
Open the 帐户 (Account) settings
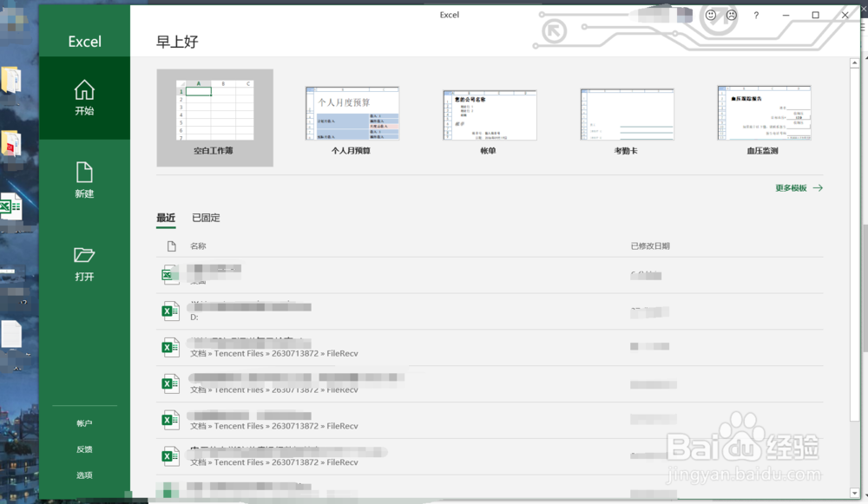coord(83,422)
